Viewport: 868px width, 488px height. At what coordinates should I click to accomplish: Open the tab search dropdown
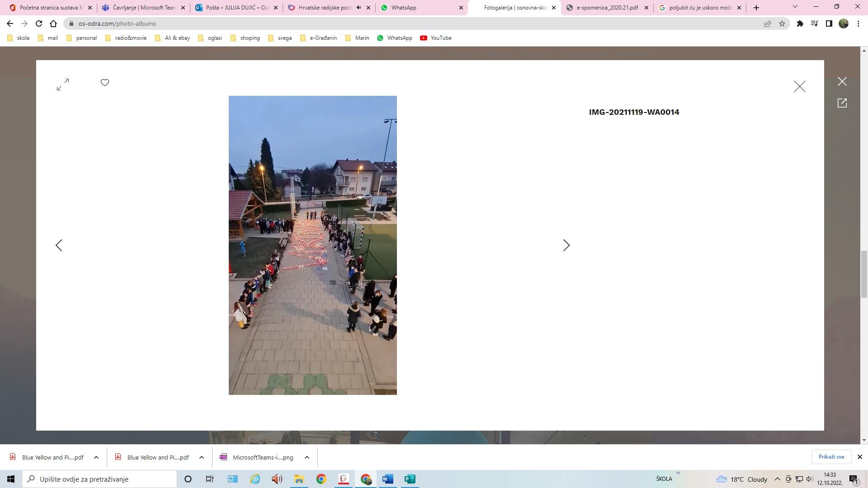(795, 7)
